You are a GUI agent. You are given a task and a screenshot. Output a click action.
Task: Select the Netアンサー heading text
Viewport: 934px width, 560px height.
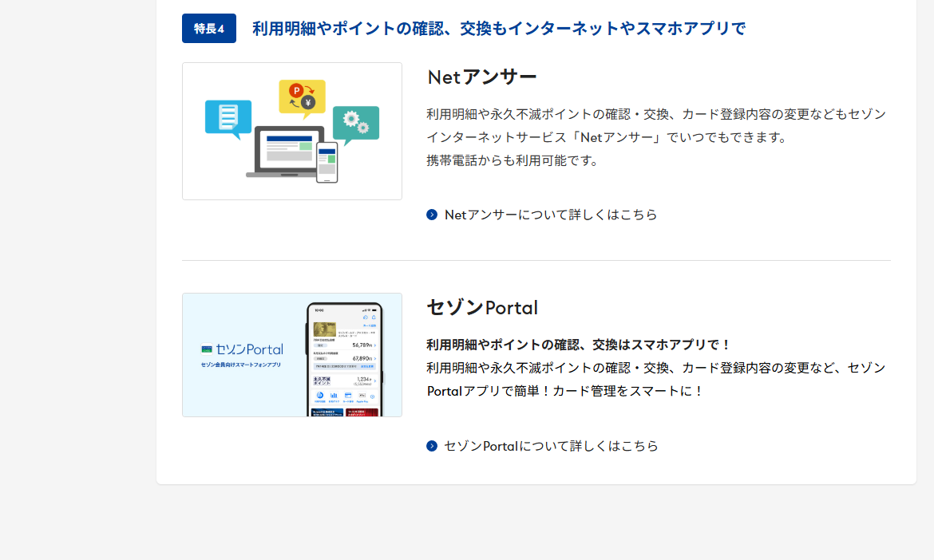[x=482, y=77]
